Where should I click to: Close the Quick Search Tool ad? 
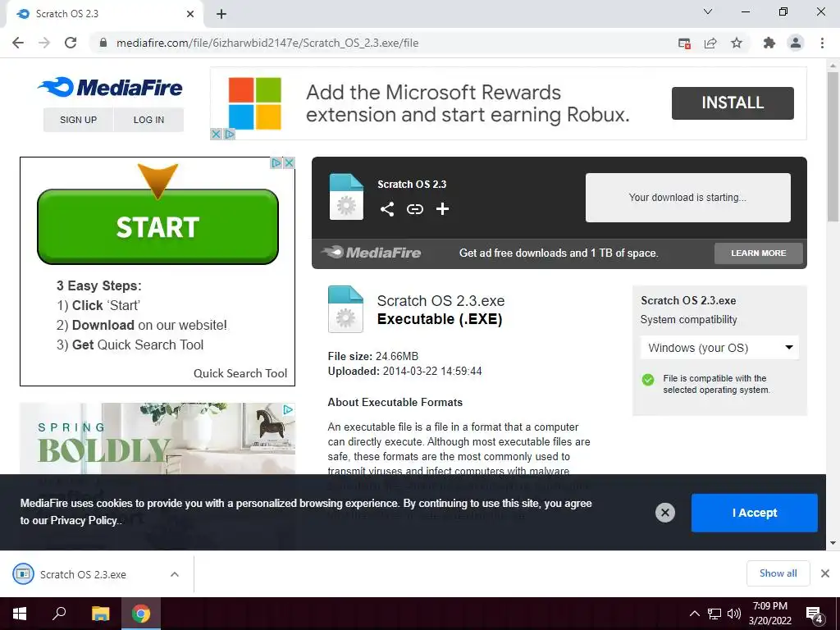(x=289, y=162)
